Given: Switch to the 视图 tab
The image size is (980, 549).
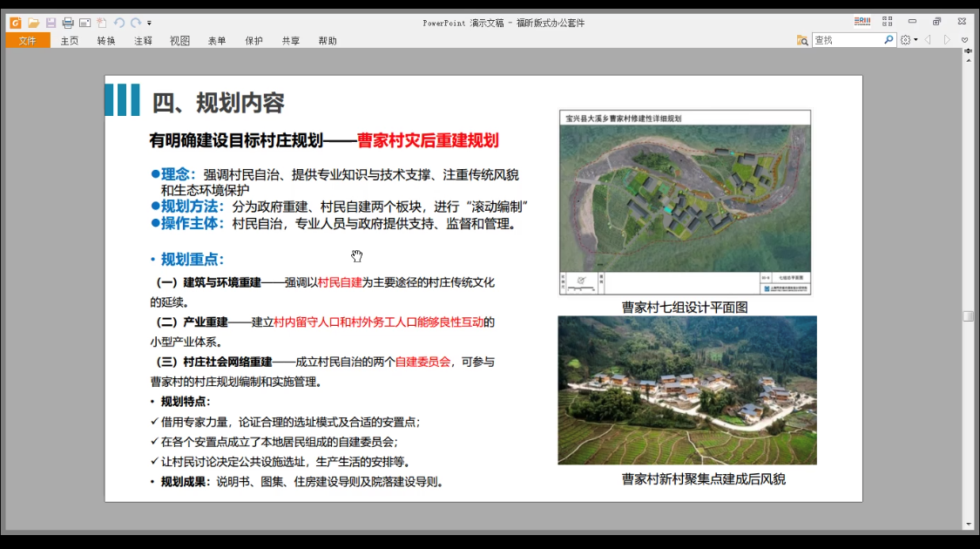Looking at the screenshot, I should click(179, 40).
